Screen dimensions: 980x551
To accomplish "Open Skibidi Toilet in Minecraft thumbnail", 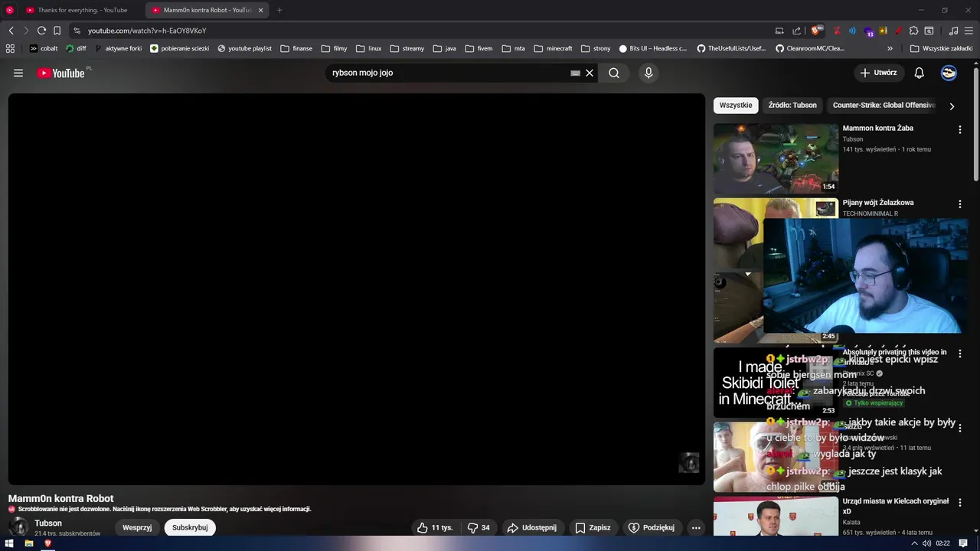I will pos(776,383).
